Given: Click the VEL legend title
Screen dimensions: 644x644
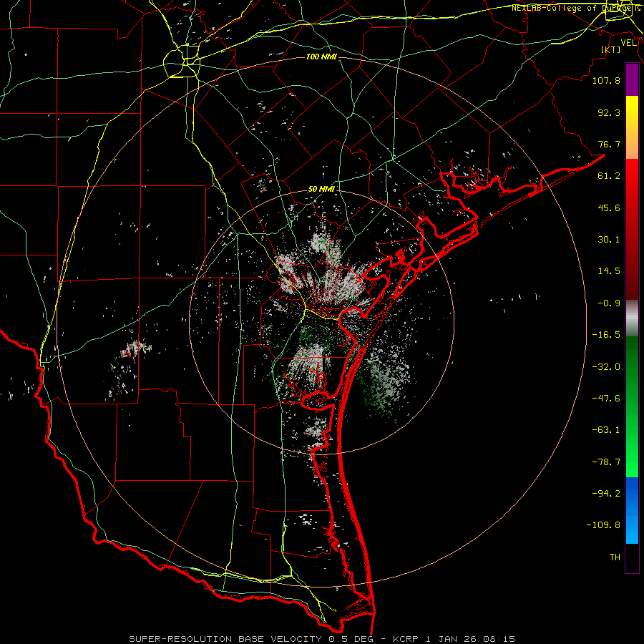Looking at the screenshot, I should click(628, 43).
